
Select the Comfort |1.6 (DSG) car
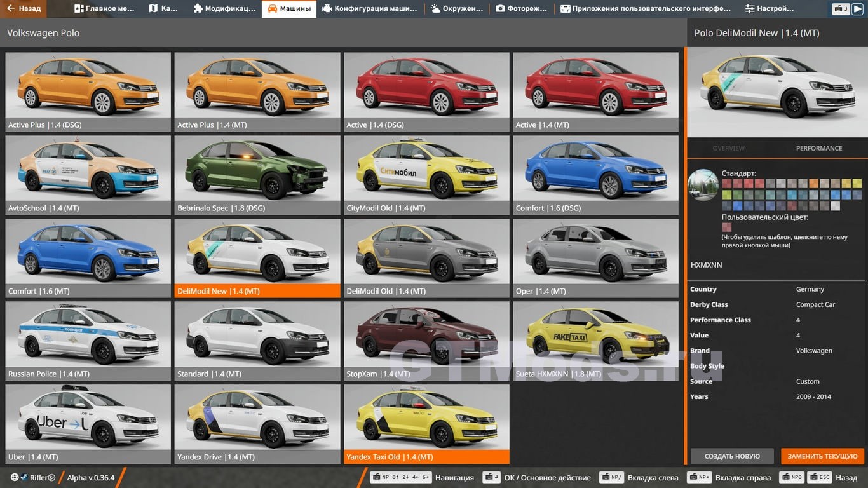coord(596,175)
